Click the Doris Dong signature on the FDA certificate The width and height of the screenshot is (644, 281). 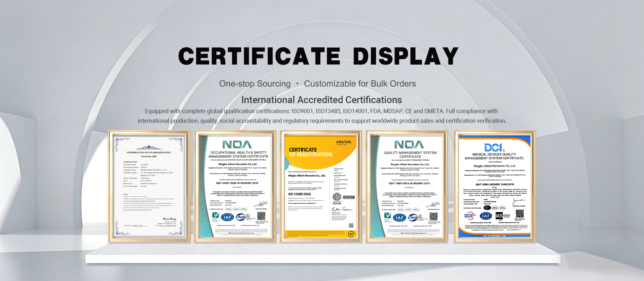coord(169,219)
